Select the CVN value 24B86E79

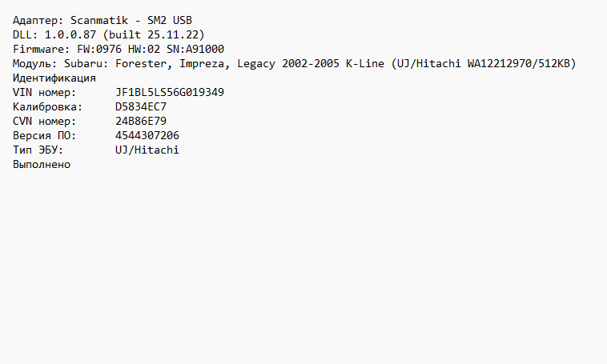click(141, 122)
